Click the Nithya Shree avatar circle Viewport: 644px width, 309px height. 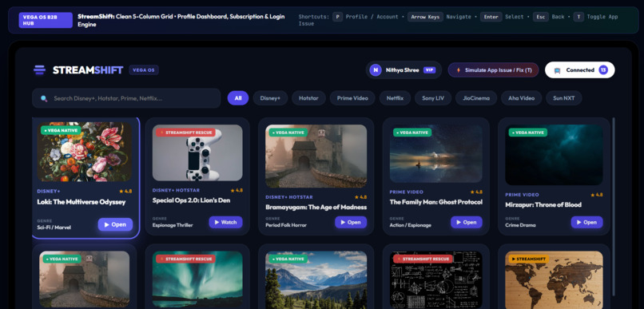coord(376,70)
